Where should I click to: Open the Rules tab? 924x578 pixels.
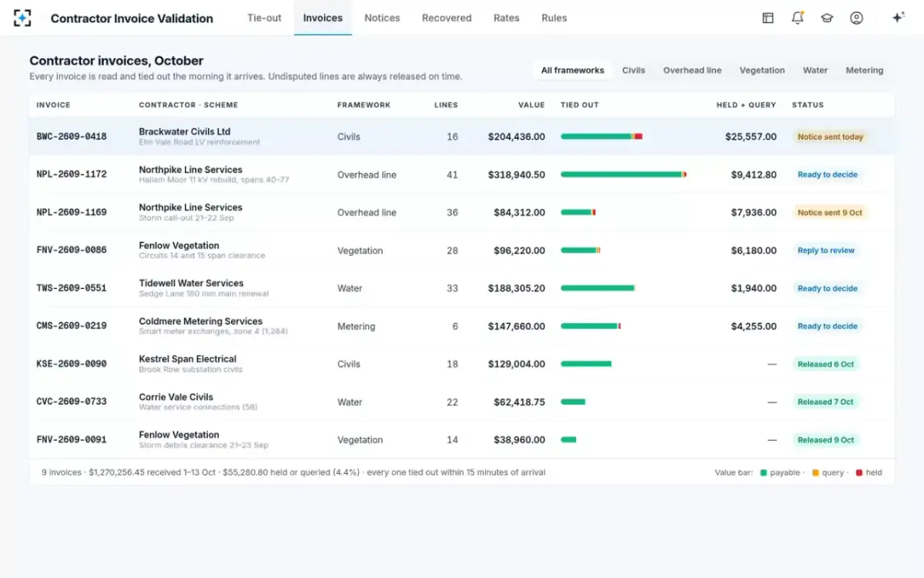pos(554,18)
